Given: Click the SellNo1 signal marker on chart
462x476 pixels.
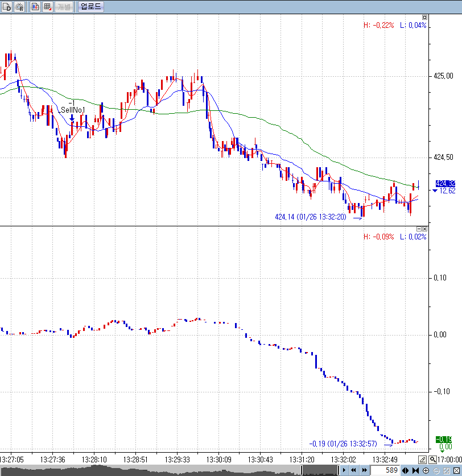Looking at the screenshot, I should pyautogui.click(x=72, y=110).
